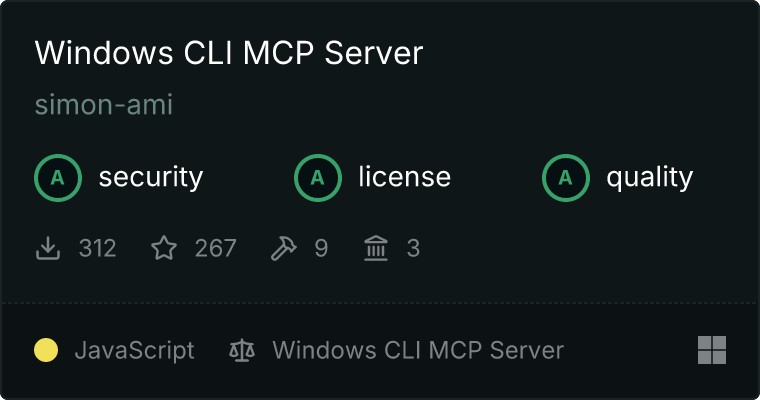
Task: Click the 267 stars count
Action: point(216,248)
